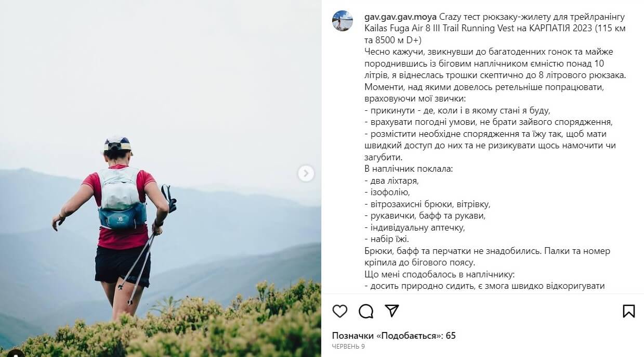Open the post date ЧЕРВЕНЬ 9
Screen dimensions: 644x357
348,347
